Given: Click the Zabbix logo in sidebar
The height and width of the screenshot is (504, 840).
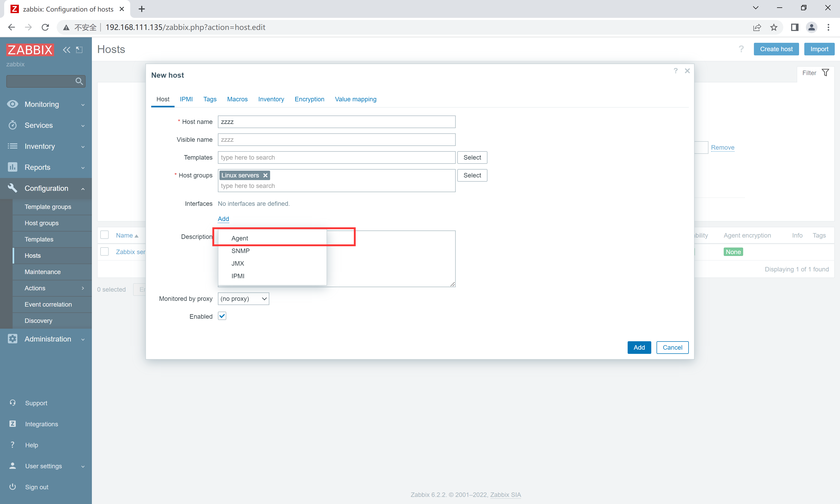Looking at the screenshot, I should [30, 50].
